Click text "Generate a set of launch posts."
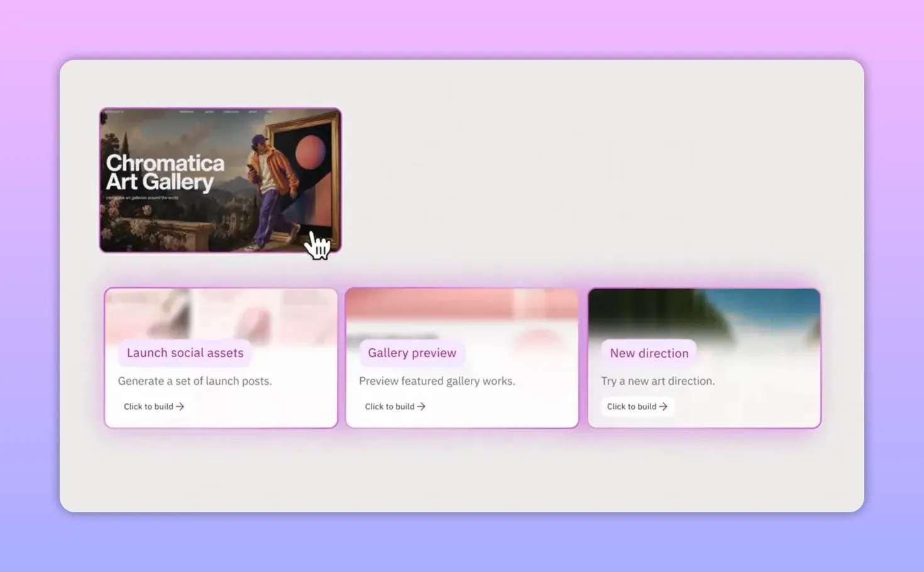This screenshot has width=924, height=572. click(x=195, y=381)
